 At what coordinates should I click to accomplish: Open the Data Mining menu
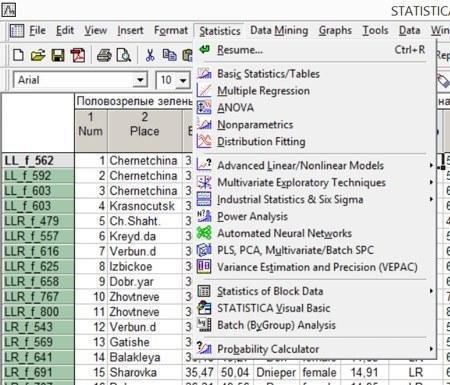[279, 30]
